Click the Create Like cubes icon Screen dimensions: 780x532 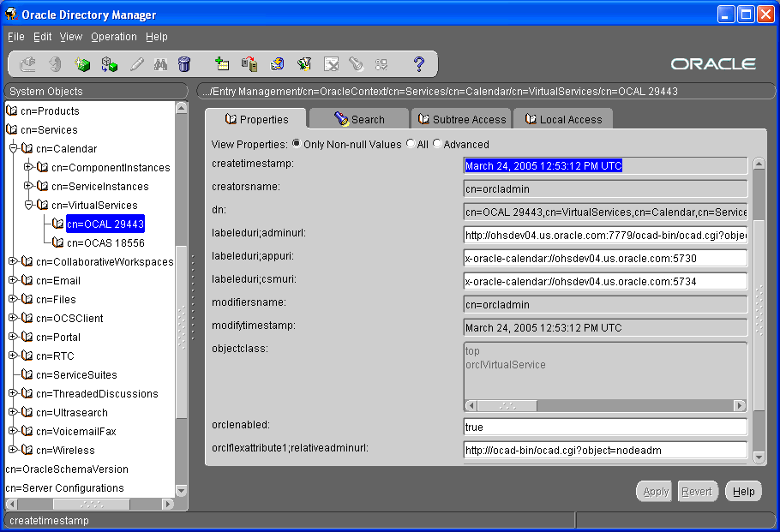coord(109,64)
